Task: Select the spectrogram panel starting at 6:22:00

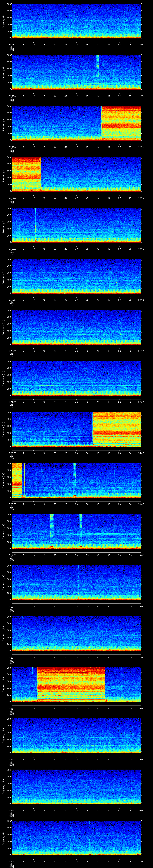Action: tap(77, 429)
